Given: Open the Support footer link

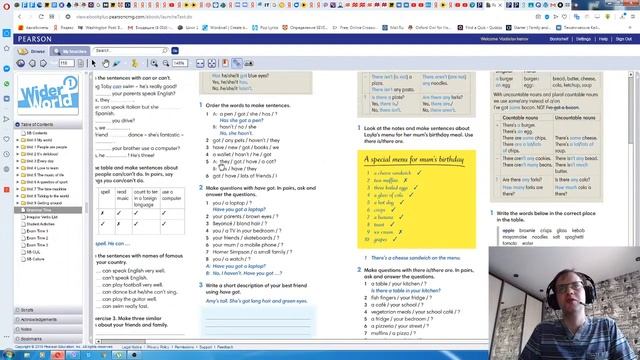Looking at the screenshot, I should coord(206,347).
